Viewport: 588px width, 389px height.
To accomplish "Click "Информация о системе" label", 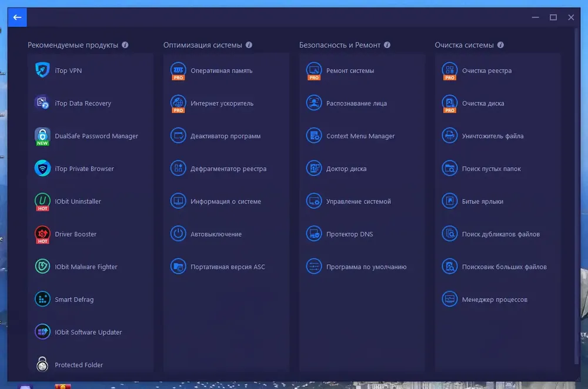I will point(226,201).
